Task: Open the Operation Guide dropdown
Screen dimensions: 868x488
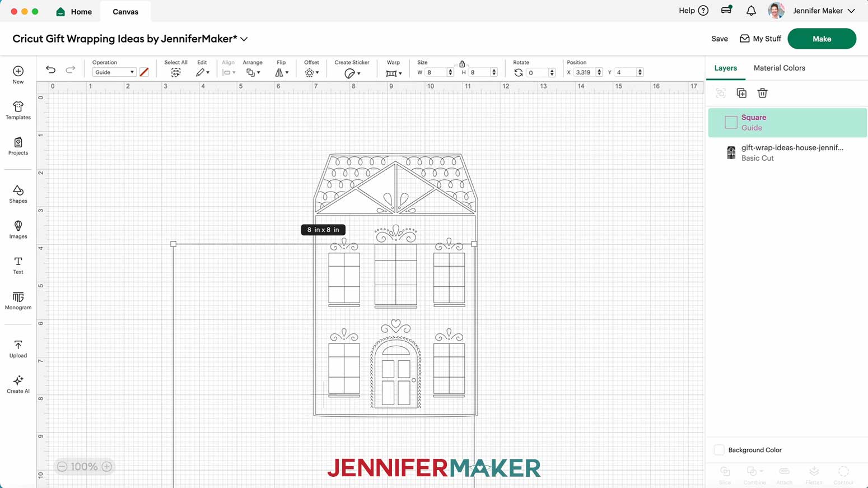Action: 114,72
